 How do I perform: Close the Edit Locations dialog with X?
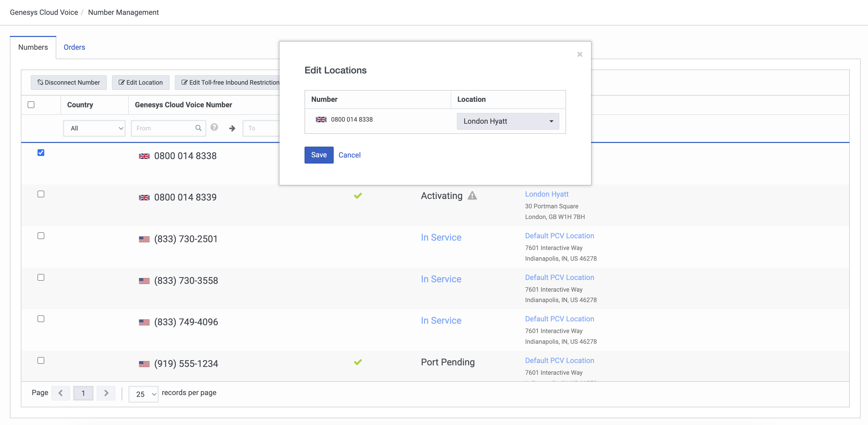tap(579, 54)
